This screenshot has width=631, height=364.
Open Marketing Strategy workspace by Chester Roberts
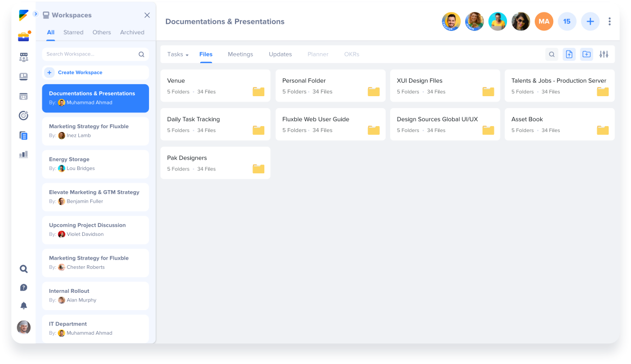click(95, 263)
